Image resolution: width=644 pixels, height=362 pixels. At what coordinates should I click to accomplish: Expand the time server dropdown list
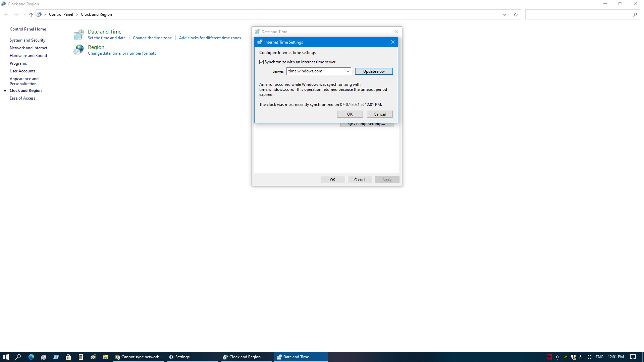pyautogui.click(x=348, y=71)
